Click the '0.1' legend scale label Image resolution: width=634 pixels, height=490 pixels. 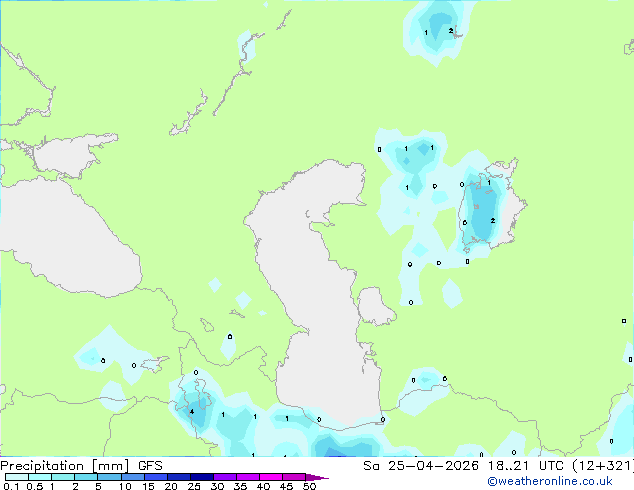click(11, 486)
